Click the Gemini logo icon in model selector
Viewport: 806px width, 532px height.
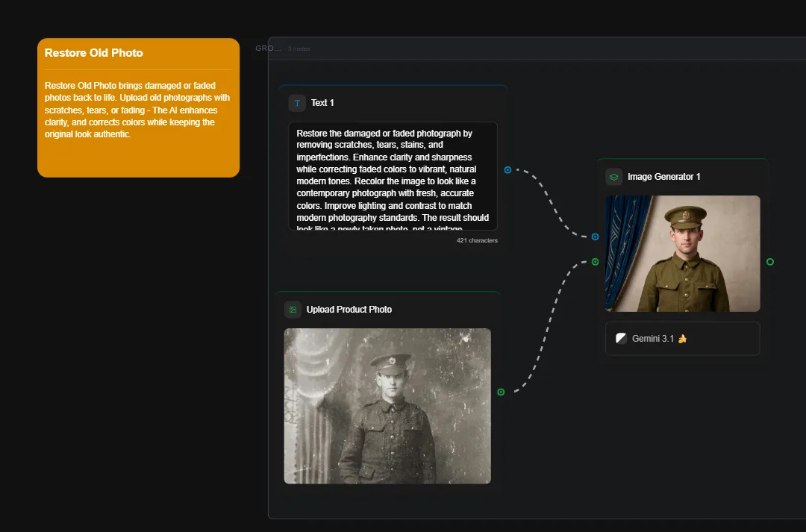(x=621, y=339)
